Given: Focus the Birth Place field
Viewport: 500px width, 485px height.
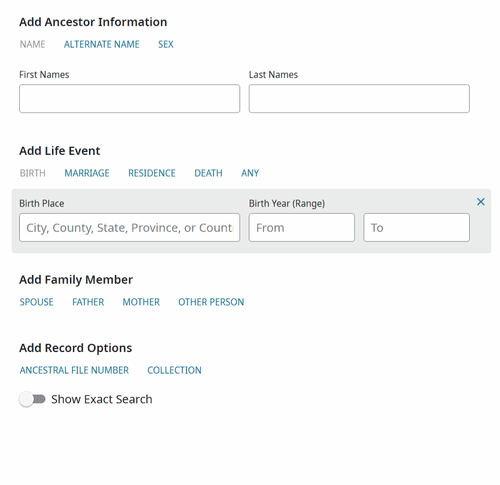Looking at the screenshot, I should [x=129, y=227].
